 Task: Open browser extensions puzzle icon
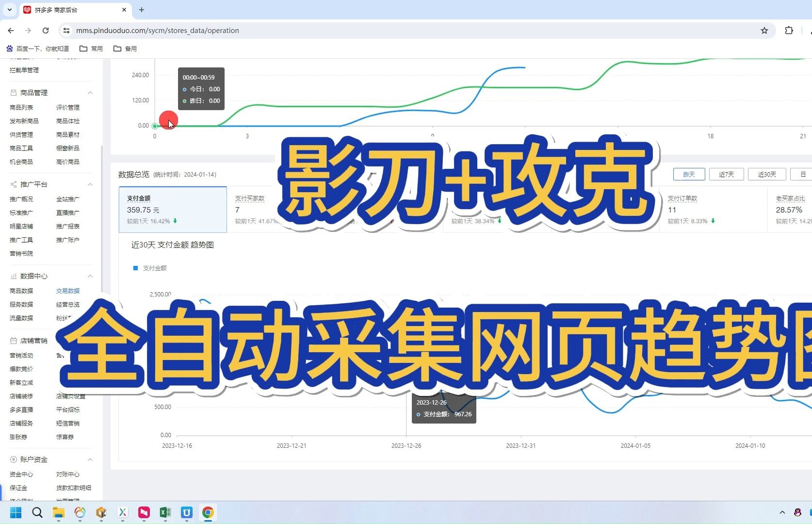[x=789, y=31]
